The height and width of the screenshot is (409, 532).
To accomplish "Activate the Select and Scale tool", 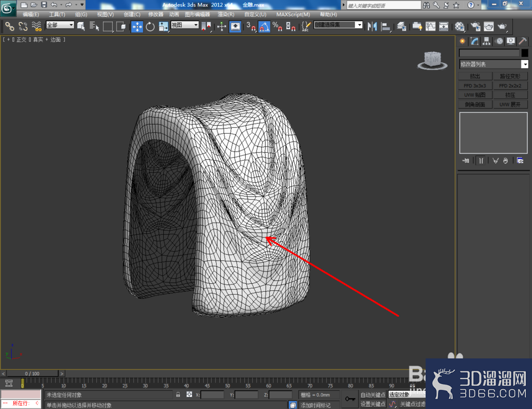I will pyautogui.click(x=163, y=26).
